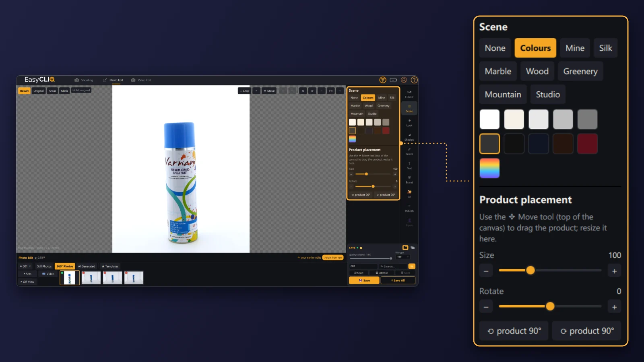644x362 pixels.
Task: Select the Text tool in the sidebar
Action: click(x=409, y=165)
